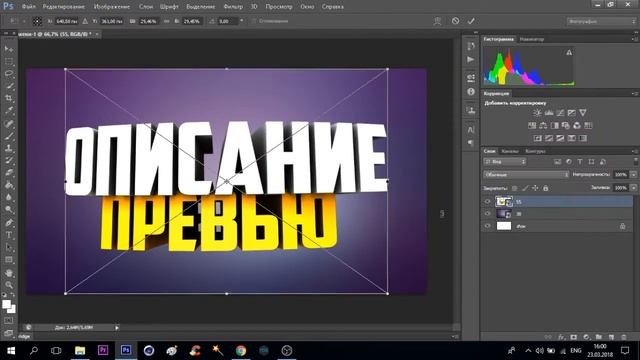
Task: Toggle visibility of the Фон layer
Action: pyautogui.click(x=487, y=226)
